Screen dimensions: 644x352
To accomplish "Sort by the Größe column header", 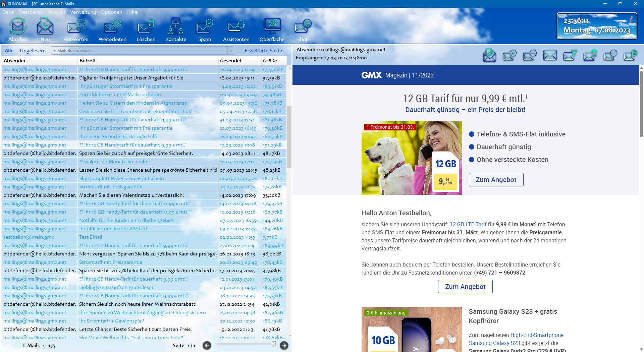I will coord(274,61).
